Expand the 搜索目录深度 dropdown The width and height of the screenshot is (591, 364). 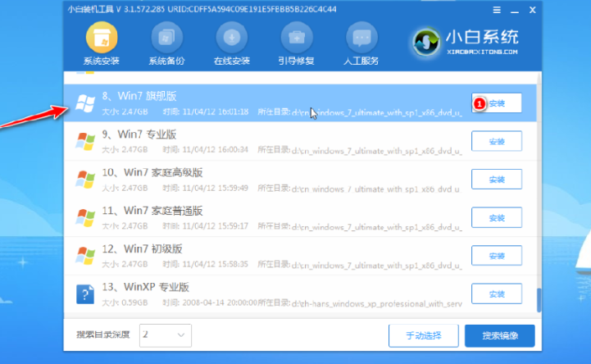tap(166, 334)
